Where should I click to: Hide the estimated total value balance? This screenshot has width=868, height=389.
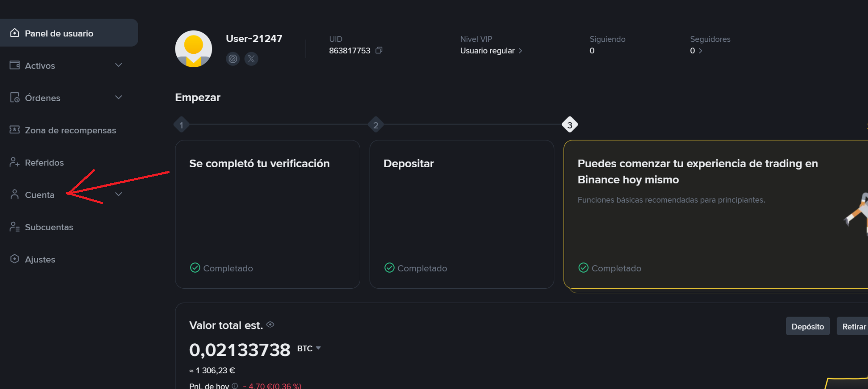click(270, 325)
